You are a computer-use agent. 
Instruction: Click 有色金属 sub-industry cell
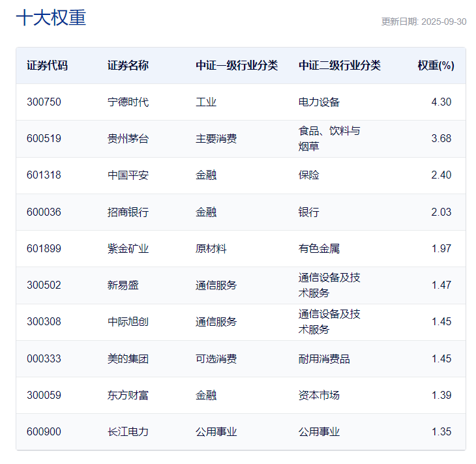coord(319,248)
